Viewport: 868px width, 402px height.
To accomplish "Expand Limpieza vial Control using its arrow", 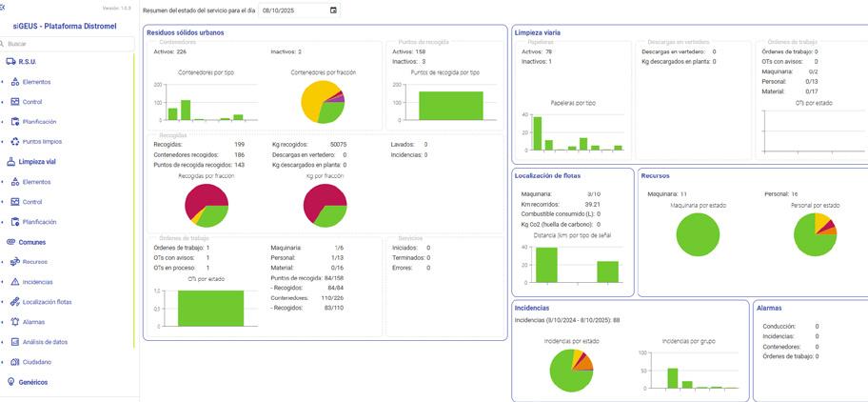I will pyautogui.click(x=2, y=202).
